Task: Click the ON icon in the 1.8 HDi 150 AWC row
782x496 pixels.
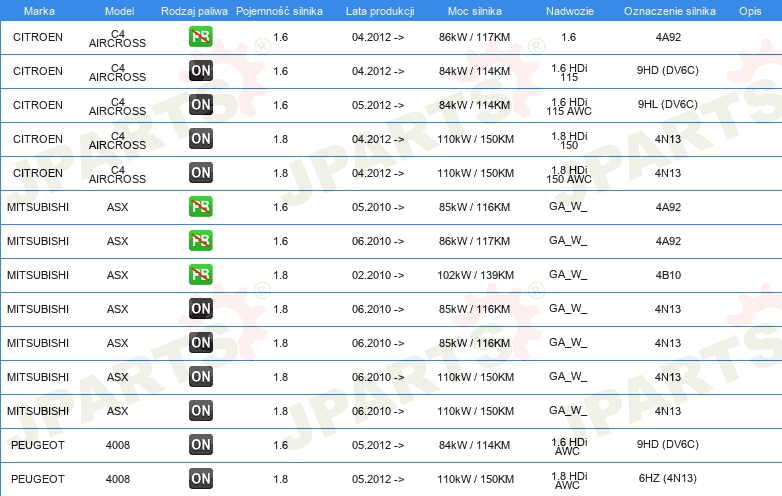Action: coord(200,173)
